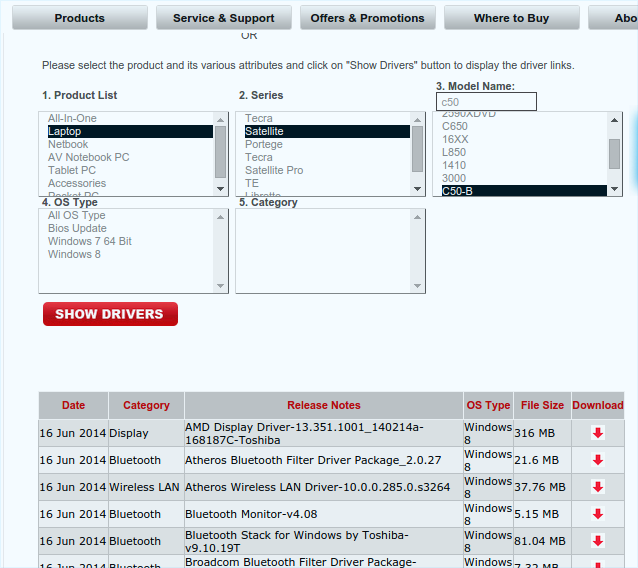Select Portege series
This screenshot has height=568, width=638.
tap(327, 144)
